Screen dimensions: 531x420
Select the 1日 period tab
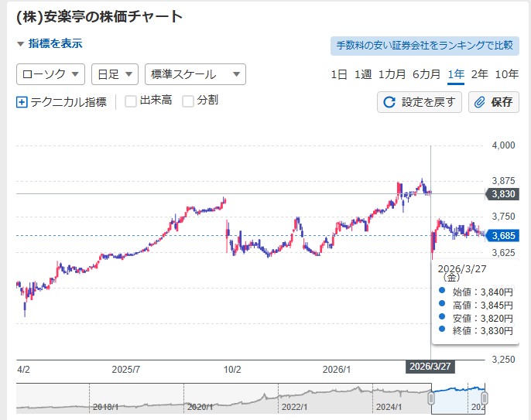point(339,74)
